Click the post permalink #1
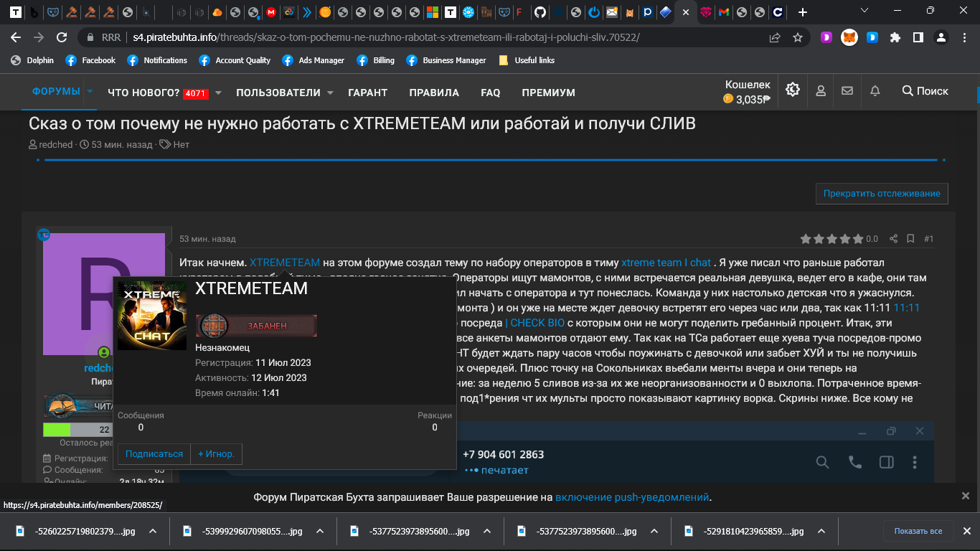 point(929,239)
